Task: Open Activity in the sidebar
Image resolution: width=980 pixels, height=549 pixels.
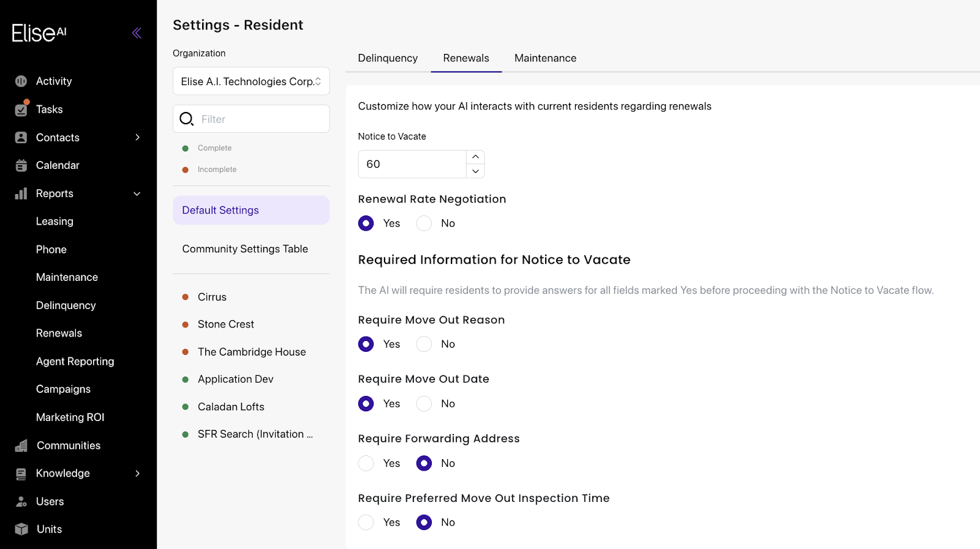Action: click(54, 81)
